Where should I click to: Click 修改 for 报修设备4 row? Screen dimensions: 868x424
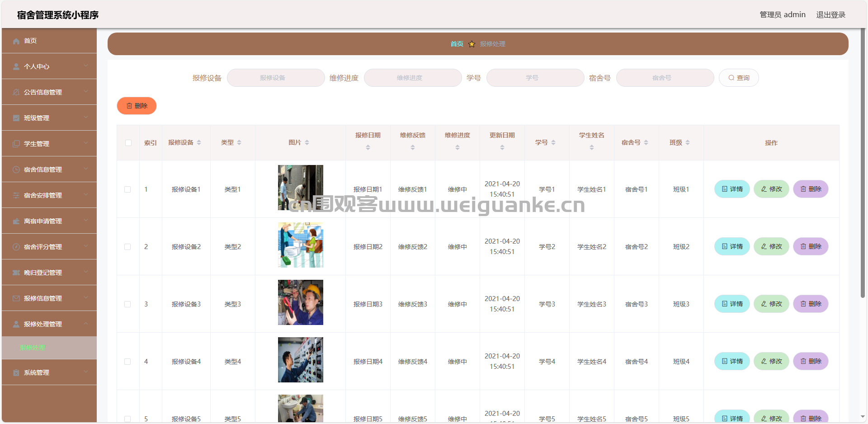click(x=771, y=361)
